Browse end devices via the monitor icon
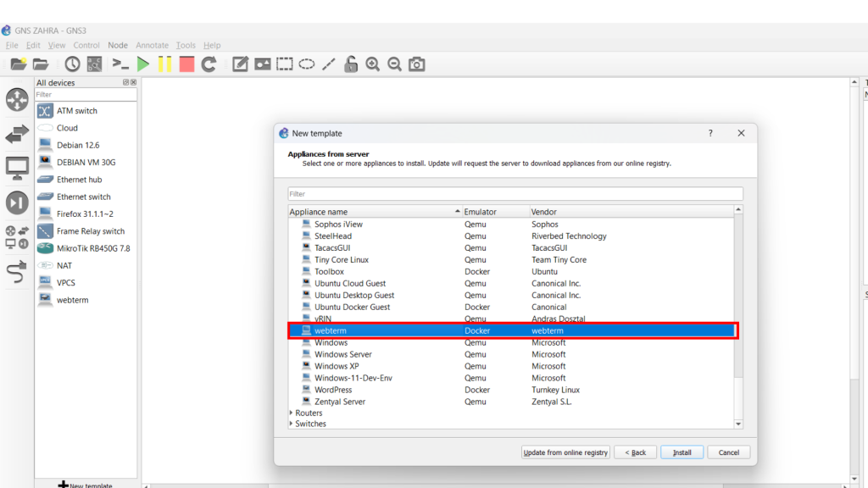The image size is (868, 488). tap(17, 169)
